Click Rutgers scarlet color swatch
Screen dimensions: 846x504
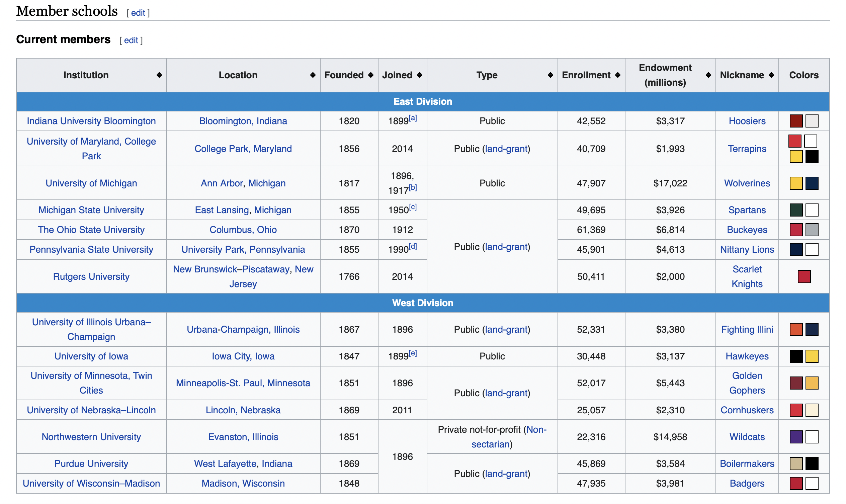(x=805, y=277)
